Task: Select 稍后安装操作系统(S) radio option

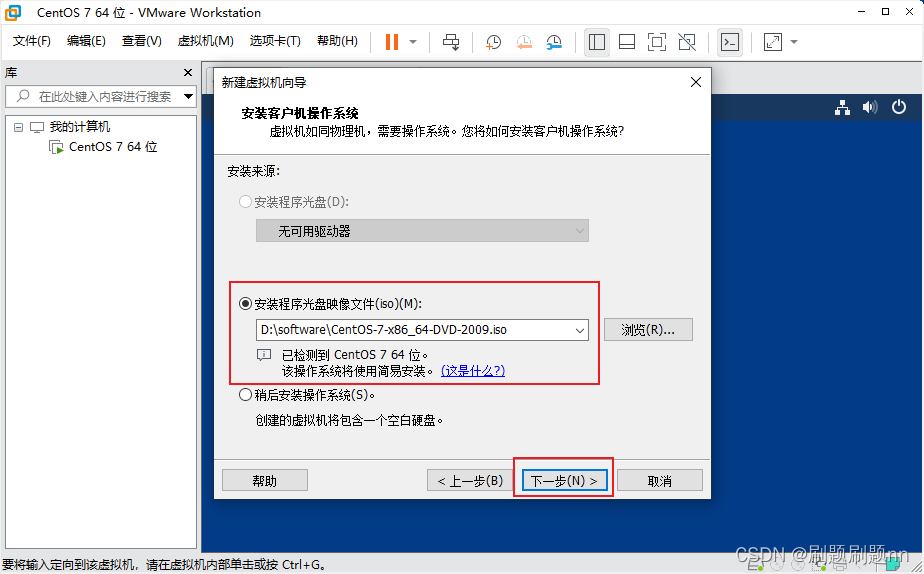Action: point(245,394)
